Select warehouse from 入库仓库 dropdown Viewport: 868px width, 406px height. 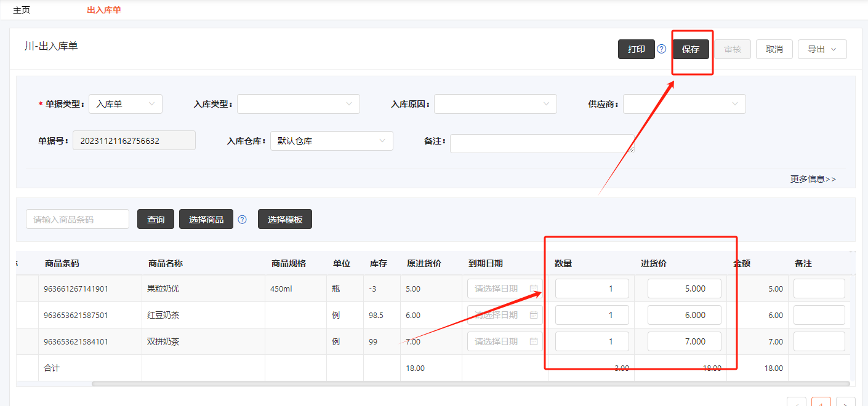(331, 141)
